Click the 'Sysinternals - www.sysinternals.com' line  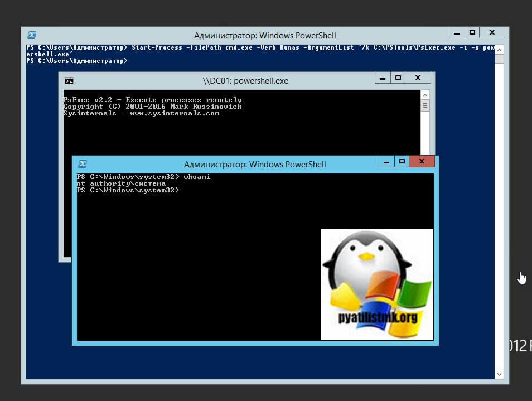click(141, 113)
